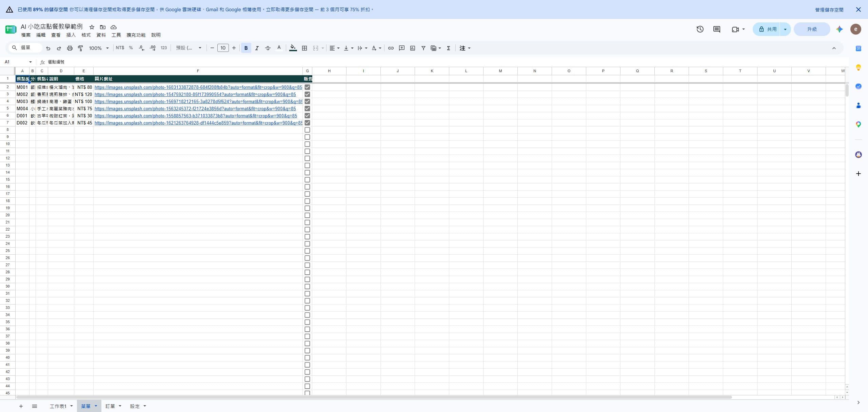Open the functions sigma icon
The height and width of the screenshot is (412, 868).
449,48
